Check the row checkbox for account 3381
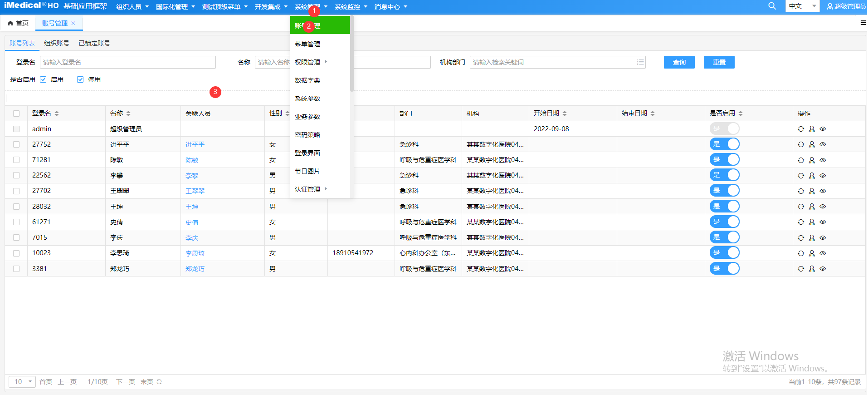Image resolution: width=868 pixels, height=395 pixels. pyautogui.click(x=16, y=269)
